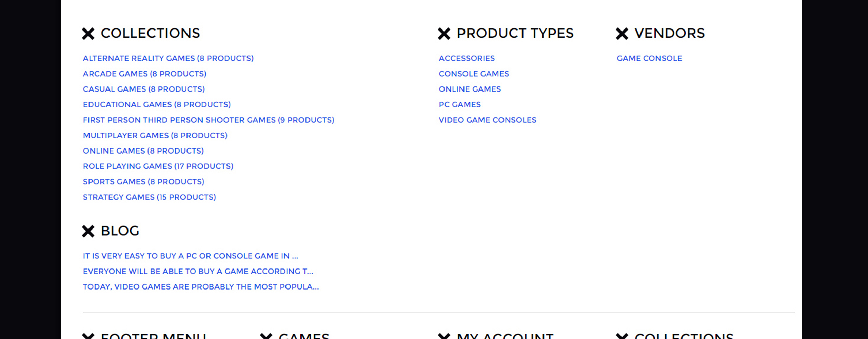Select the Game Console vendor link
Viewport: 868px width, 339px height.
click(x=649, y=58)
